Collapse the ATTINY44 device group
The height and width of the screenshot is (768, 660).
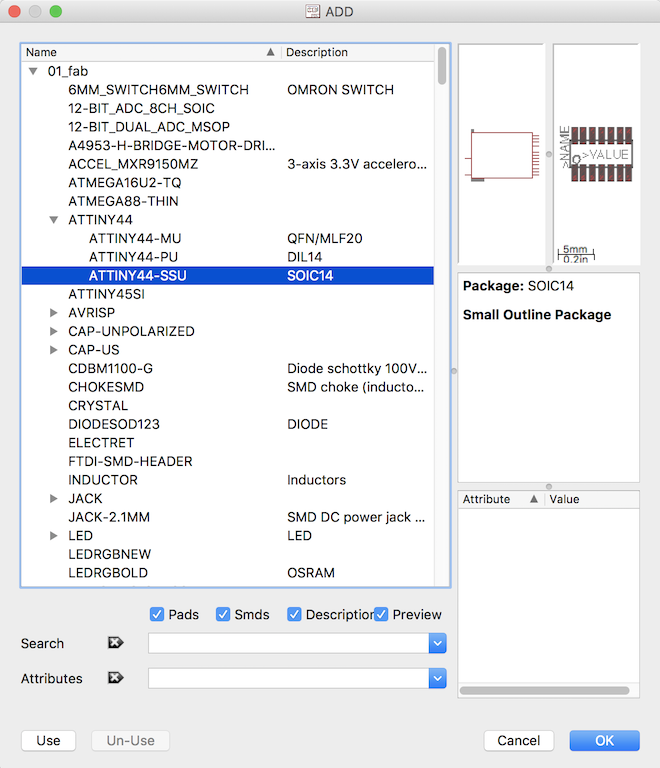54,220
